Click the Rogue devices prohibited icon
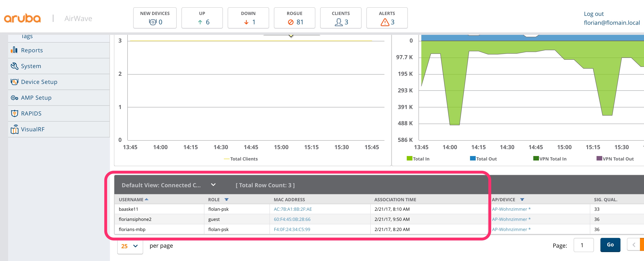Image resolution: width=644 pixels, height=261 pixels. 291,22
